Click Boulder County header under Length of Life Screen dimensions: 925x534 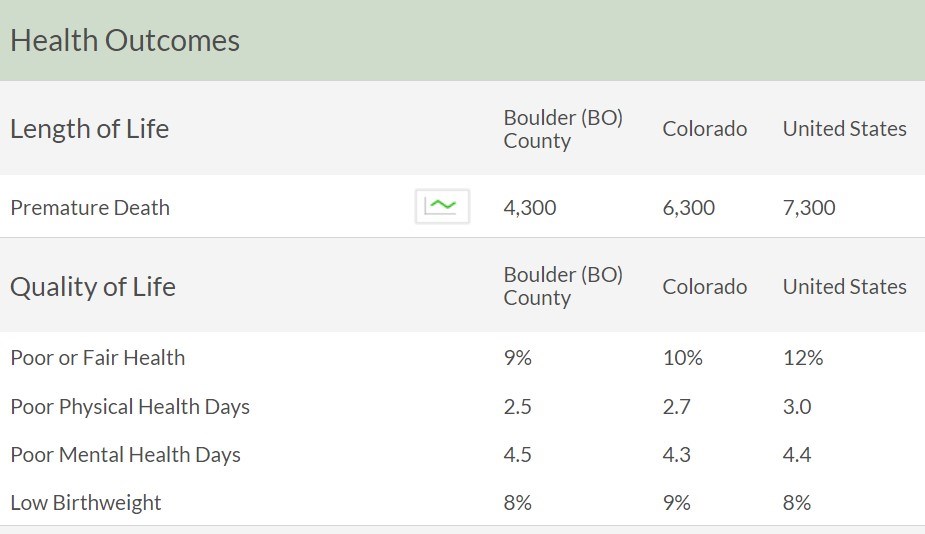563,129
